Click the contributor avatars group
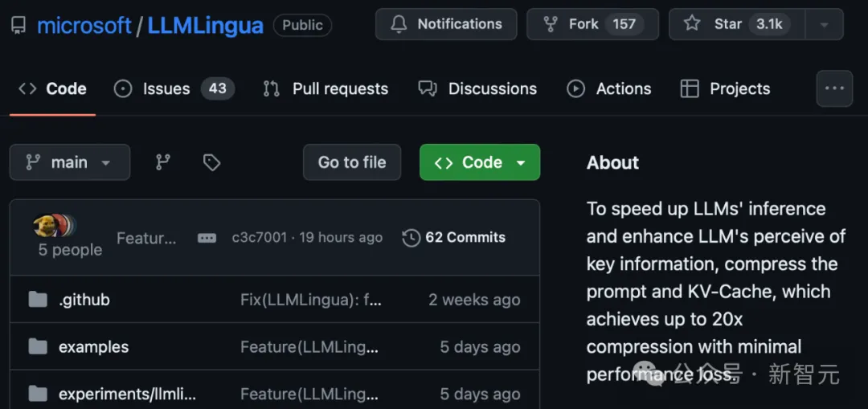This screenshot has height=409, width=868. coord(55,226)
